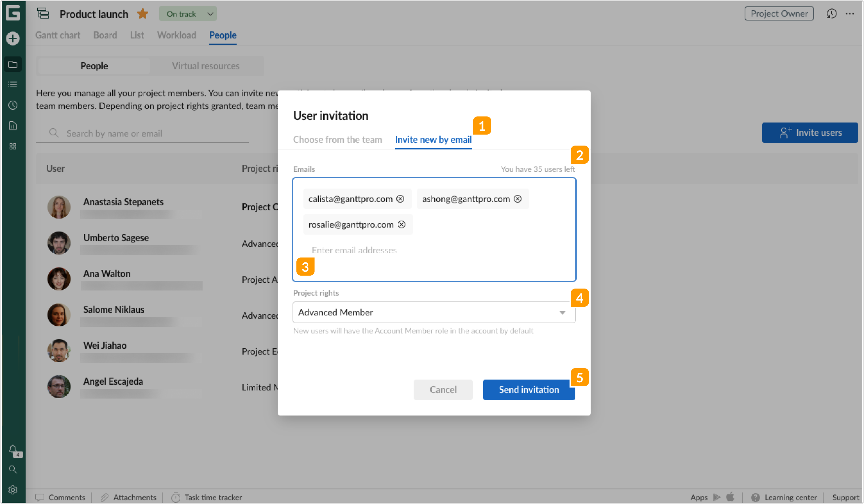Open the task list icon in sidebar
Screen dimensions: 864x504
(13, 84)
